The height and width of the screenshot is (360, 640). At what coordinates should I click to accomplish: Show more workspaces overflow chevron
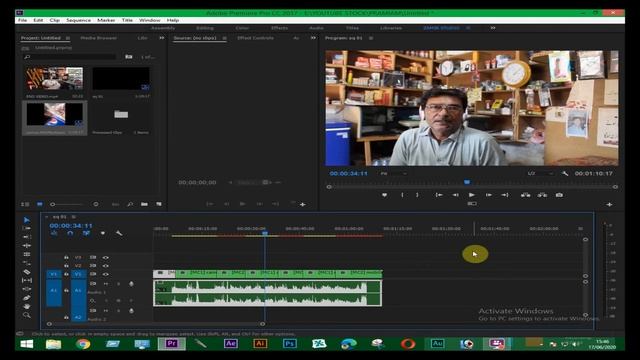[x=493, y=28]
